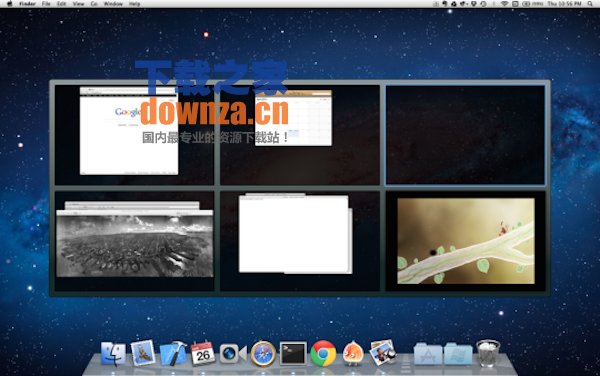Launch Terminal from the Dock
The width and height of the screenshot is (600, 376).
point(293,353)
